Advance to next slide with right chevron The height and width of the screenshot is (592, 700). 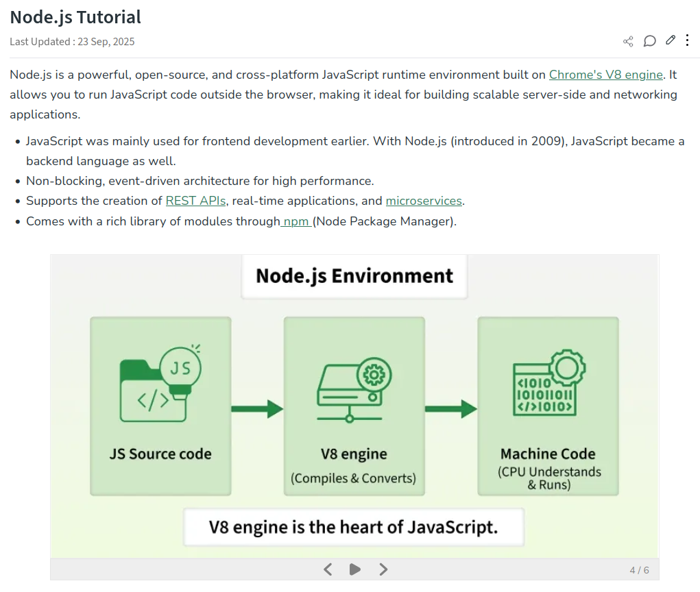click(x=383, y=569)
